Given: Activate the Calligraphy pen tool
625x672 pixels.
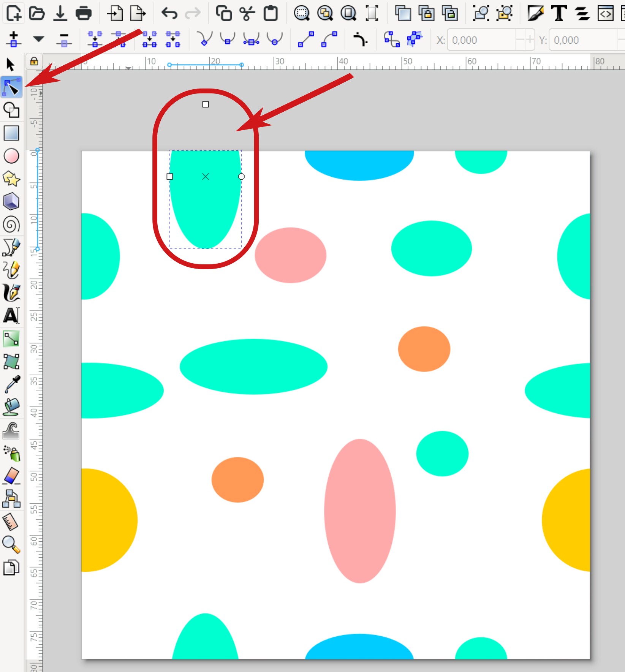Looking at the screenshot, I should click(x=11, y=293).
